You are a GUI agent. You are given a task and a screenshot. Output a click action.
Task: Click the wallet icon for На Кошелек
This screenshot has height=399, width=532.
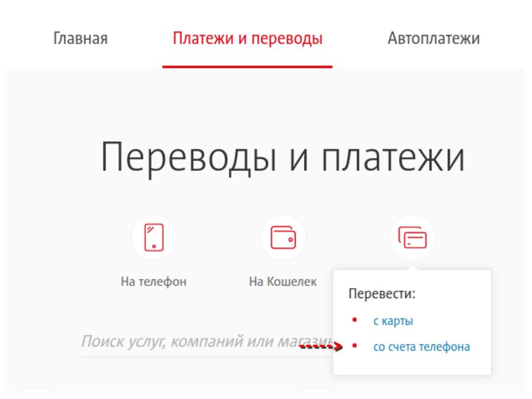(283, 237)
